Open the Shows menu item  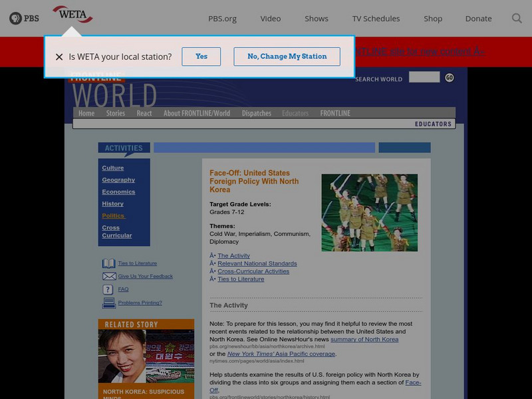[x=317, y=19]
